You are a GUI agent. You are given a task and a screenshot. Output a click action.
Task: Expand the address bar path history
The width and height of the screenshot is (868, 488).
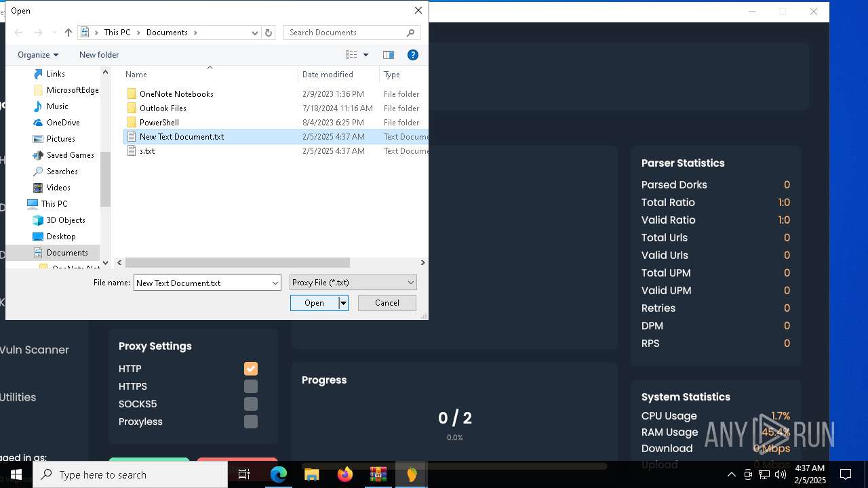click(x=255, y=33)
